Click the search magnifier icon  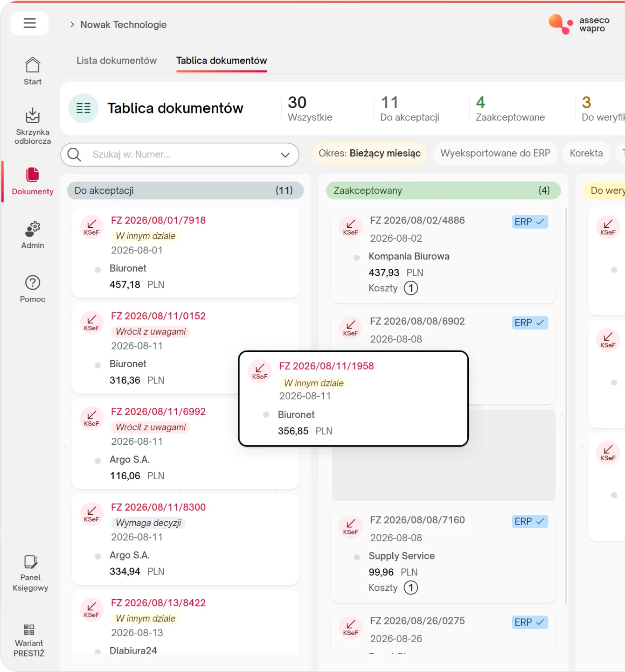(x=74, y=154)
